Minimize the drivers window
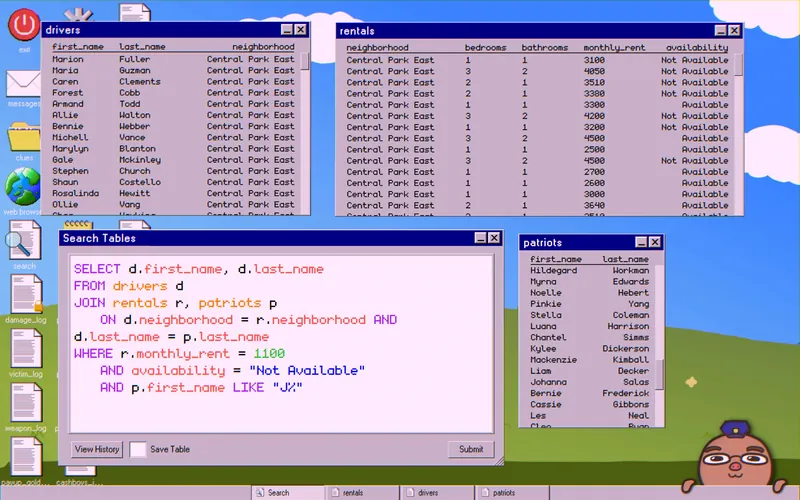Viewport: 800px width, 500px height. coord(287,30)
